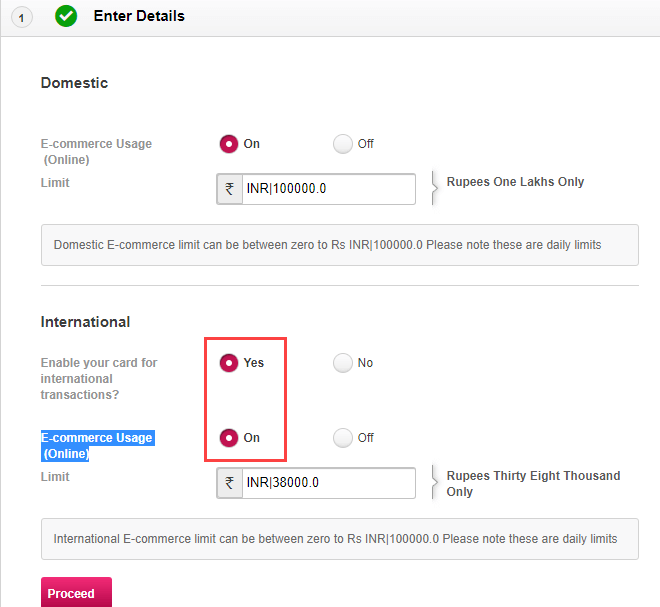Image resolution: width=660 pixels, height=607 pixels.
Task: Click text Rupees One Lakhs Only
Action: [515, 182]
